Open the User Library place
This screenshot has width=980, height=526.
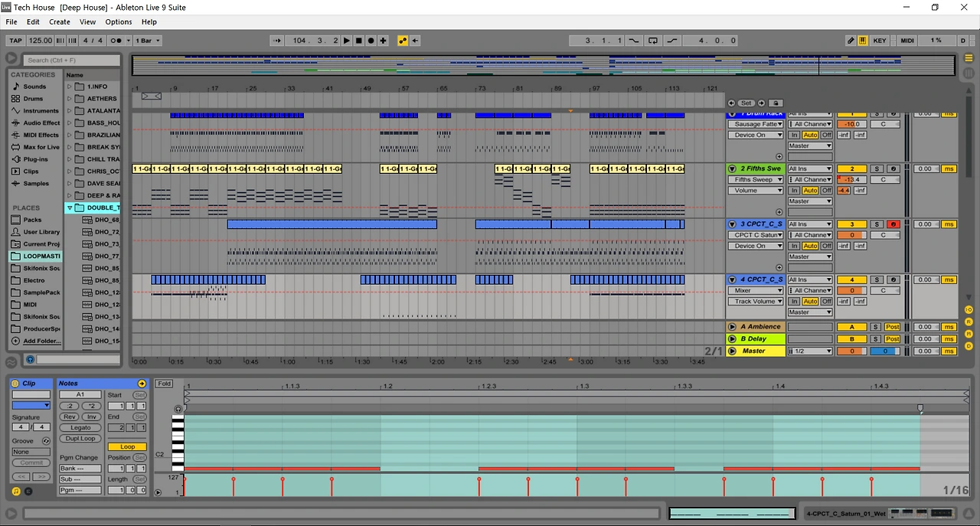coord(35,232)
